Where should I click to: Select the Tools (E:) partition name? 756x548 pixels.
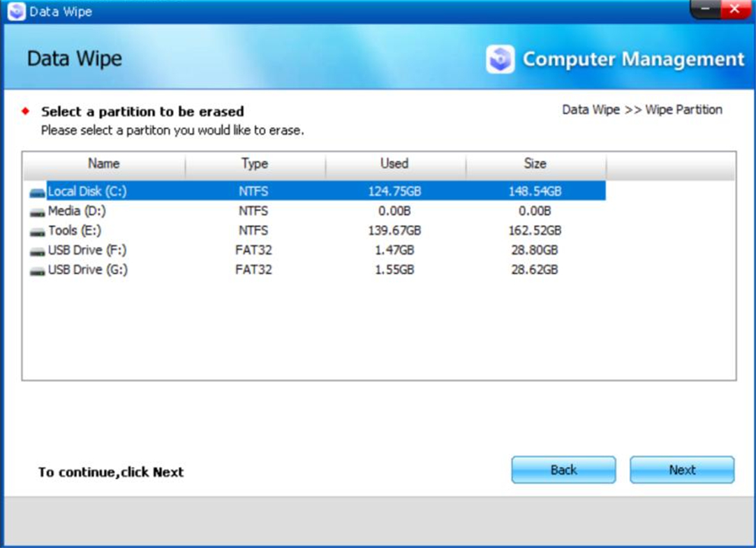tap(75, 230)
